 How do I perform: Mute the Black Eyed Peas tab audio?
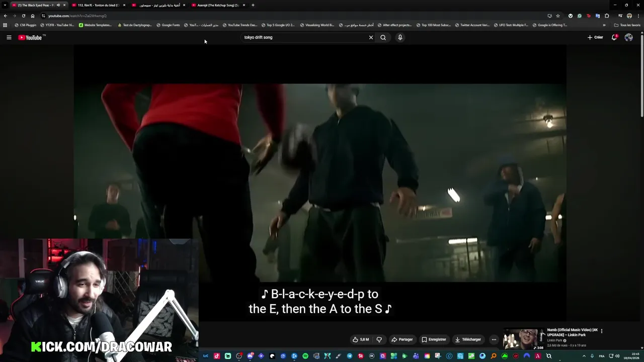click(58, 5)
